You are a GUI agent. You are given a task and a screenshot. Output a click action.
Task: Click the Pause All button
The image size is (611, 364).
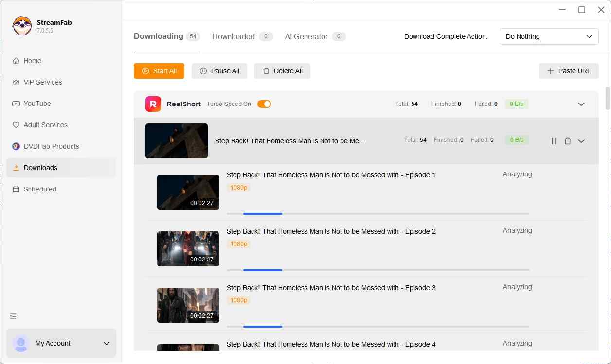[219, 71]
